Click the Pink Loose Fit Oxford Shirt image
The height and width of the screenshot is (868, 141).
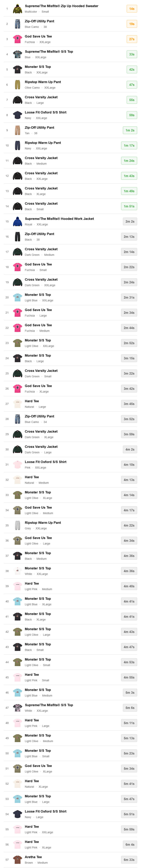pos(18,465)
